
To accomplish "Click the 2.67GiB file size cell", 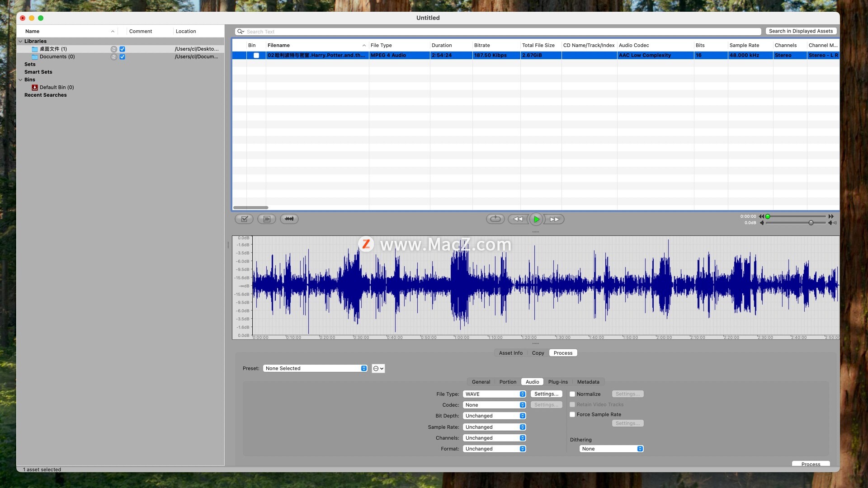I will [541, 56].
